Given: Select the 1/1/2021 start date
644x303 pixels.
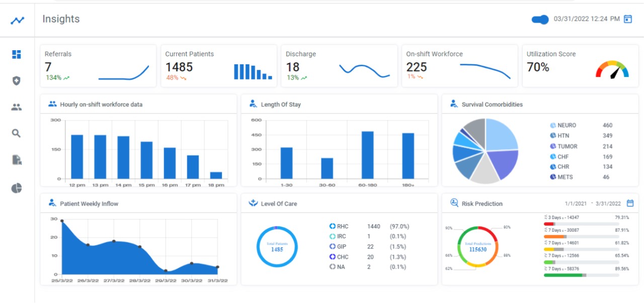Looking at the screenshot, I should [576, 204].
